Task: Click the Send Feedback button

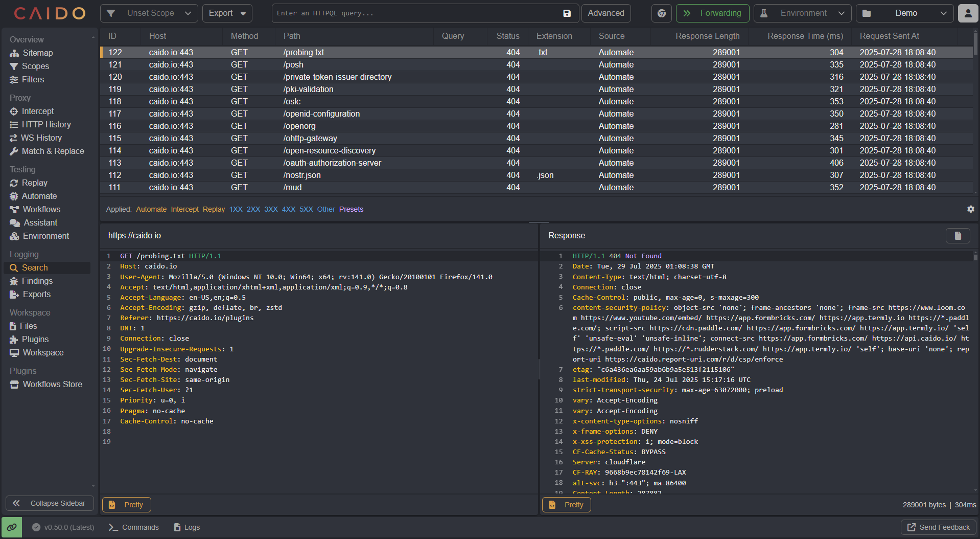Action: pos(939,527)
